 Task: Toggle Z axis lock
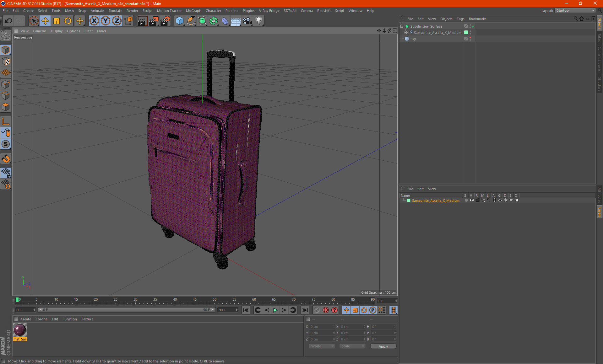click(117, 21)
